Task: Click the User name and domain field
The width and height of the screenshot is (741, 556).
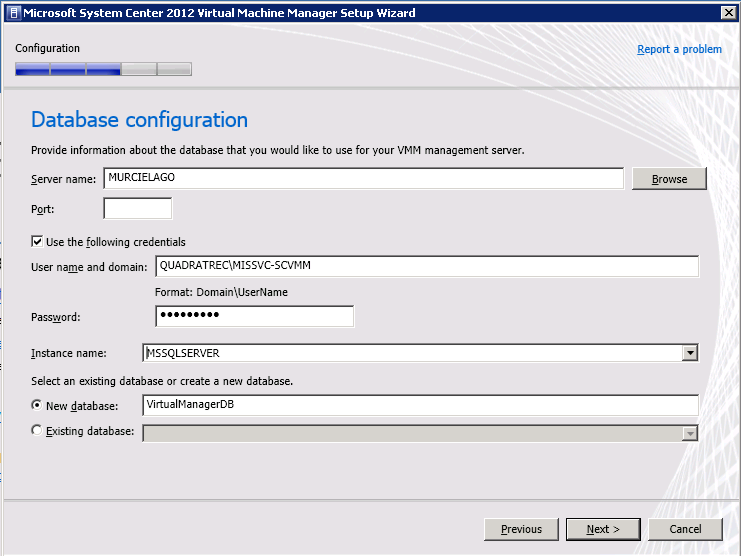Action: click(427, 266)
